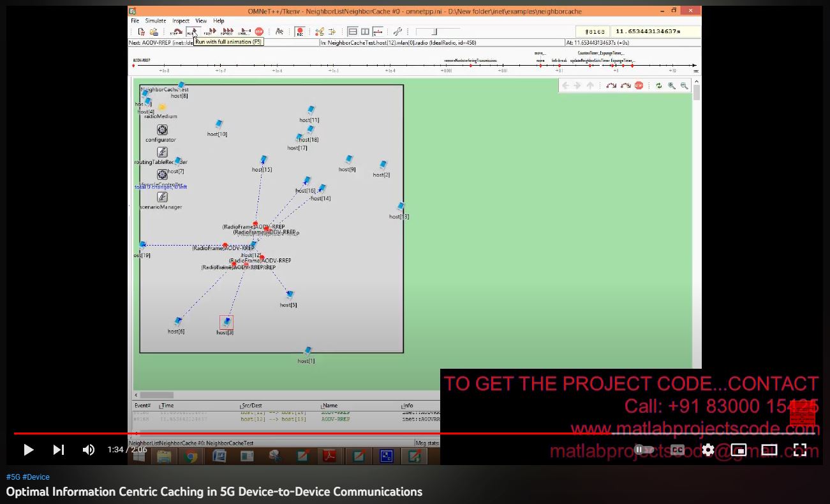The image size is (830, 504).
Task: Click the Run Until toolbar icon
Action: click(244, 31)
